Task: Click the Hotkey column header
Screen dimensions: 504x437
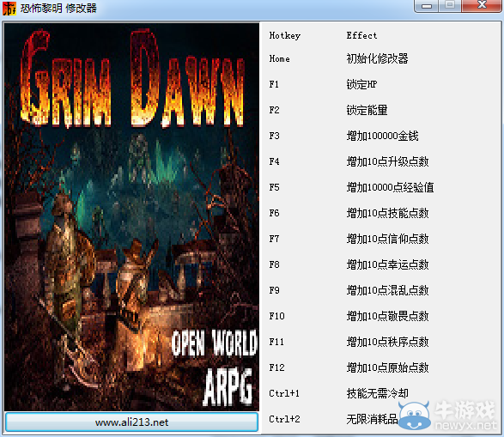Action: 285,35
